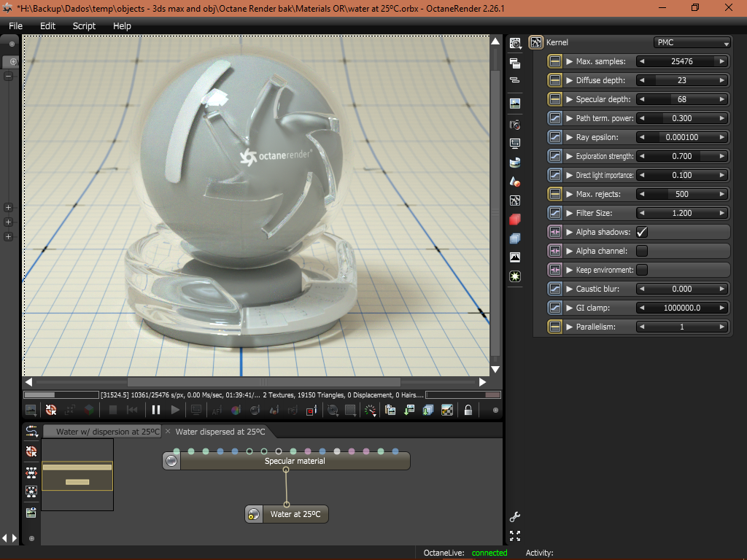Screen dimensions: 747x560
Task: Enable the Alpha channel checkbox
Action: [x=642, y=251]
